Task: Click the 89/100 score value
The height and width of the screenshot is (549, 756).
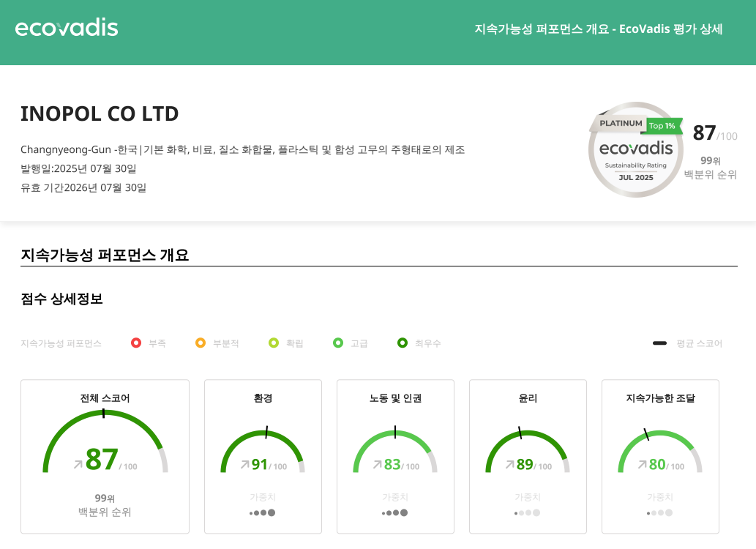Action: point(534,465)
